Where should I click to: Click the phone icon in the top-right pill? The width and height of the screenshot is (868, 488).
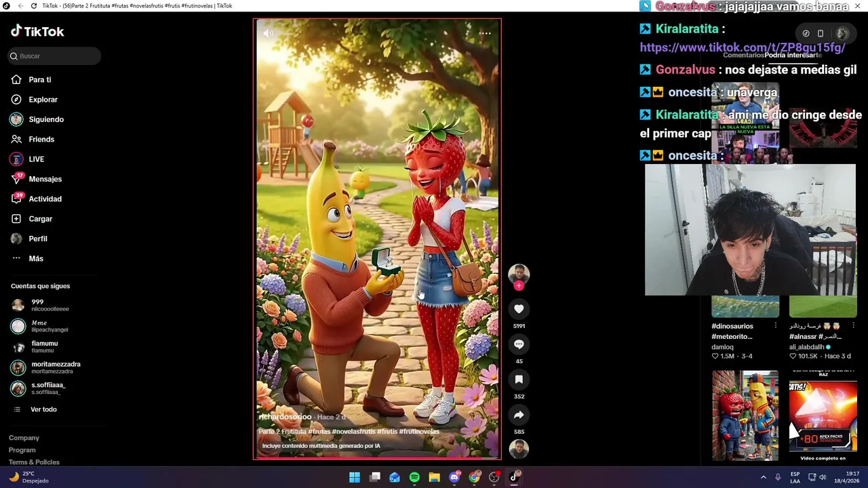[821, 33]
